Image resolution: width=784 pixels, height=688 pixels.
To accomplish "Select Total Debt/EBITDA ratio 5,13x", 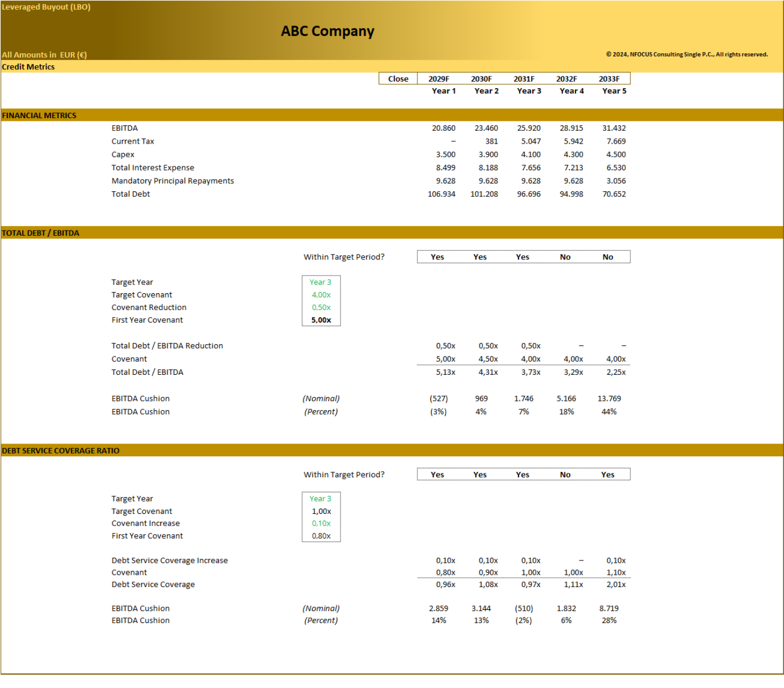I will [x=445, y=372].
